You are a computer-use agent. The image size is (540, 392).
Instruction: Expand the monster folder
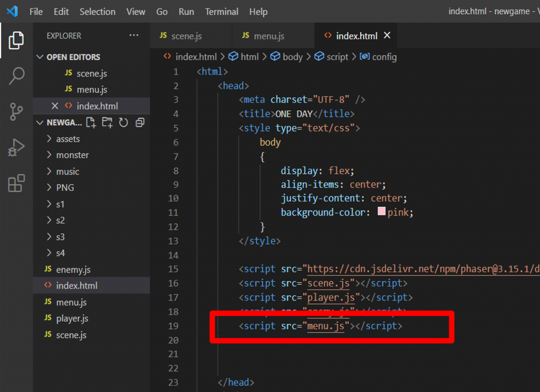click(49, 155)
